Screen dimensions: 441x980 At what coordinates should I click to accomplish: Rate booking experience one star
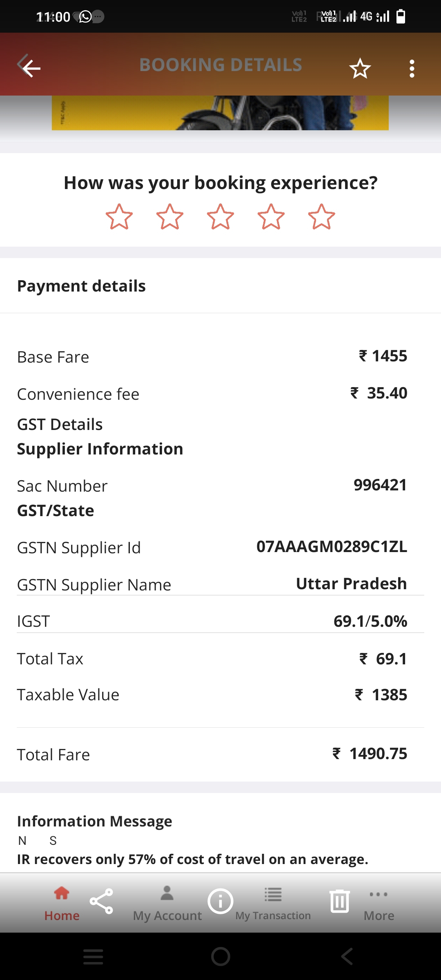[x=119, y=216]
